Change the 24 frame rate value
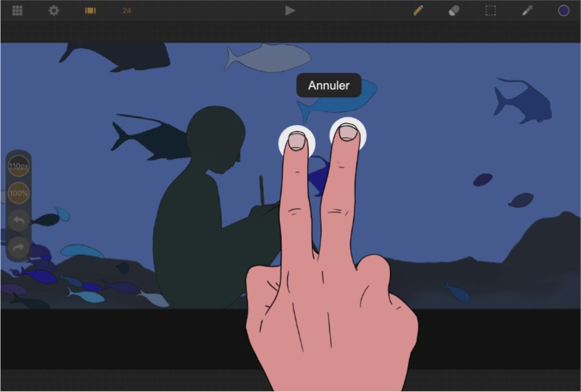Image resolution: width=581 pixels, height=392 pixels. (x=127, y=11)
